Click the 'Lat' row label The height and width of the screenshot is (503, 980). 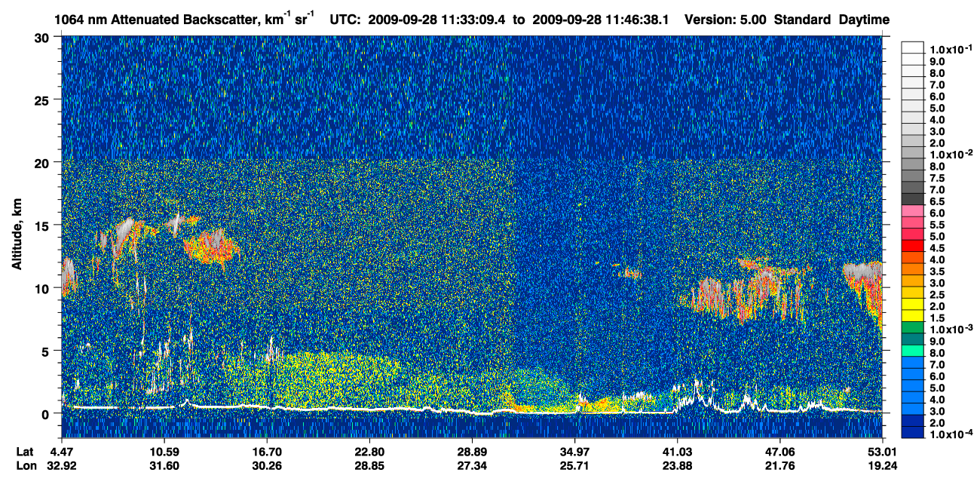click(x=25, y=451)
